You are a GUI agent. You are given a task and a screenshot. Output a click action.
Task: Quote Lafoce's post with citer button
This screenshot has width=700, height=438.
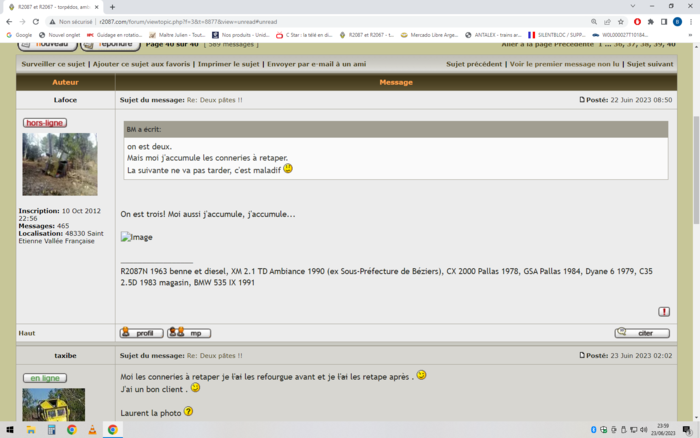(x=642, y=333)
